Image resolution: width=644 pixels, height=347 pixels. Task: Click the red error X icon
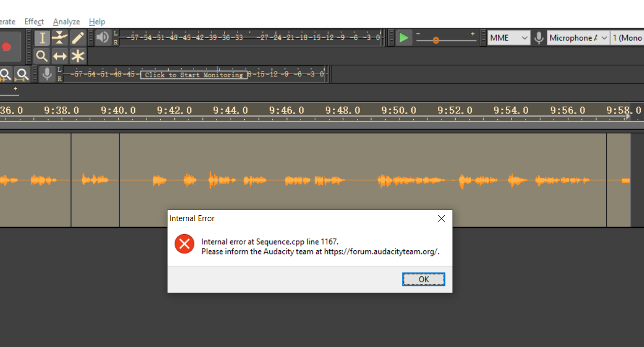click(184, 244)
